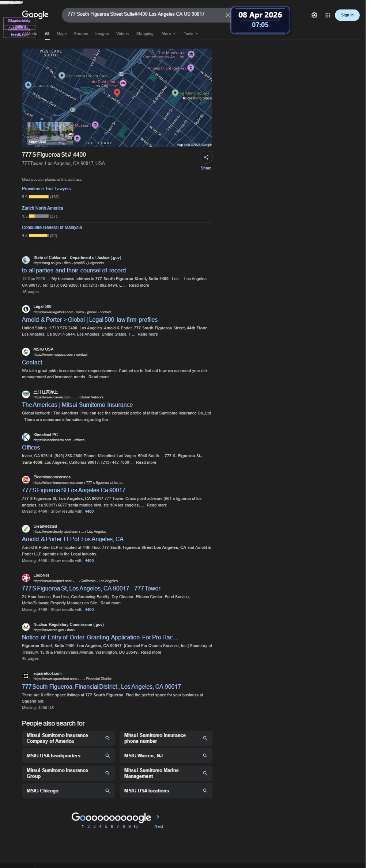Open Google search settings gear
The image size is (370, 868).
pyautogui.click(x=314, y=15)
